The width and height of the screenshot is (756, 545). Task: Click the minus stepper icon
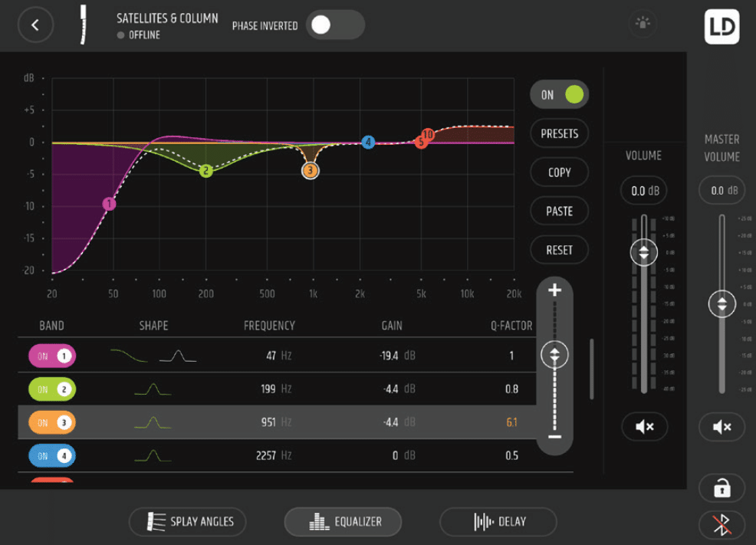[555, 437]
